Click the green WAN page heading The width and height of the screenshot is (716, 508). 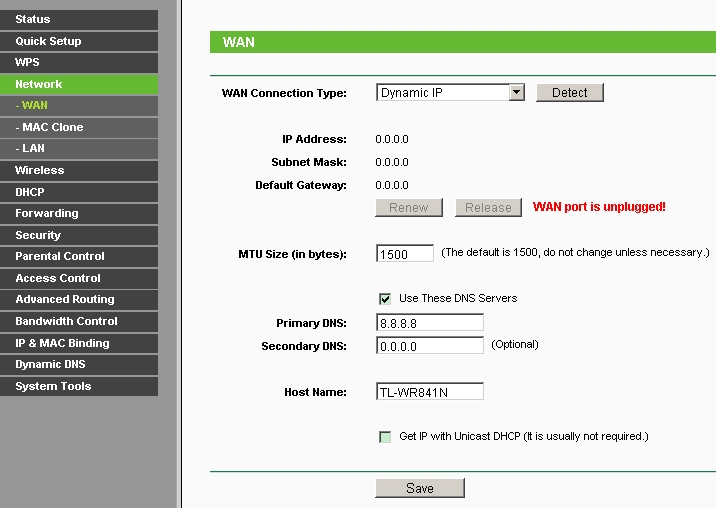(463, 42)
